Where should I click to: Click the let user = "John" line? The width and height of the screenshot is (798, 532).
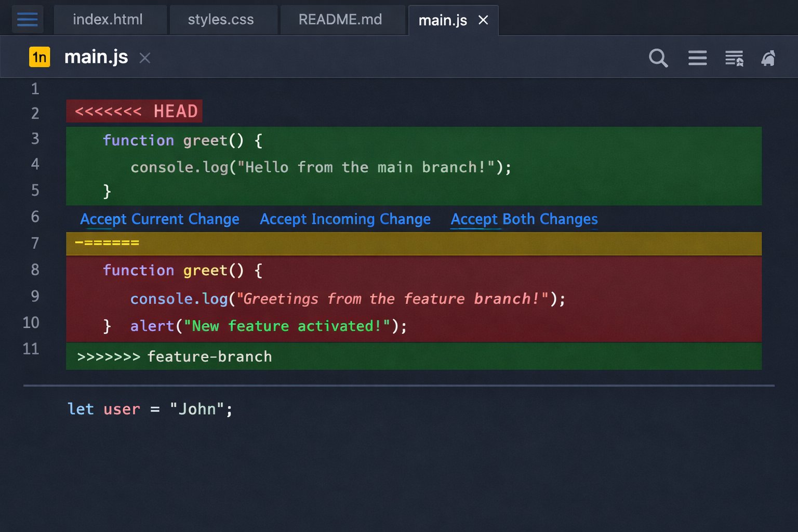point(150,409)
